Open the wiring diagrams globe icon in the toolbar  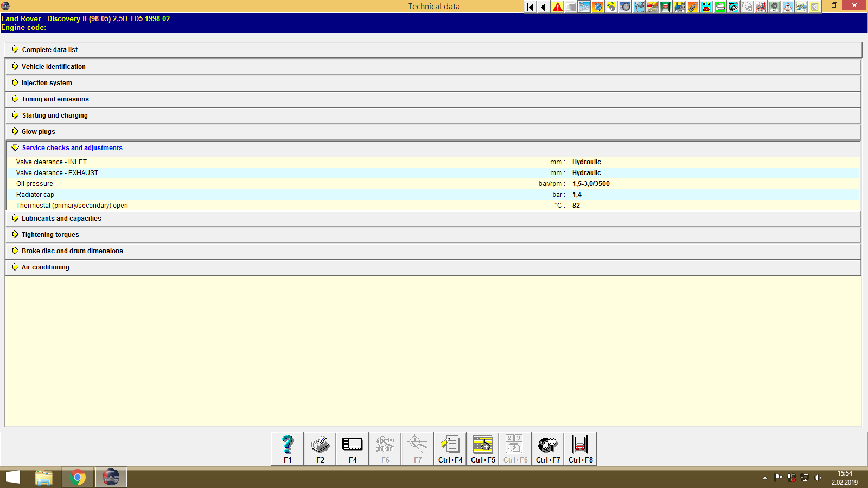tap(598, 7)
